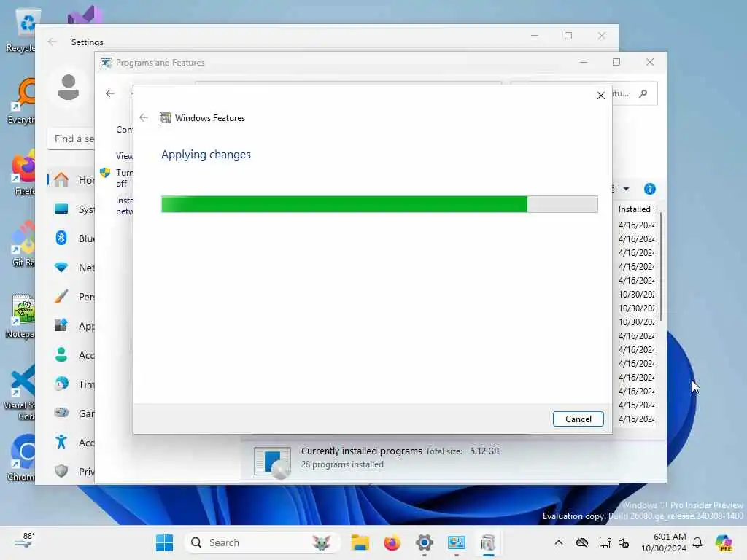Open Copilot preview icon in taskbar
The width and height of the screenshot is (747, 560).
tap(724, 542)
